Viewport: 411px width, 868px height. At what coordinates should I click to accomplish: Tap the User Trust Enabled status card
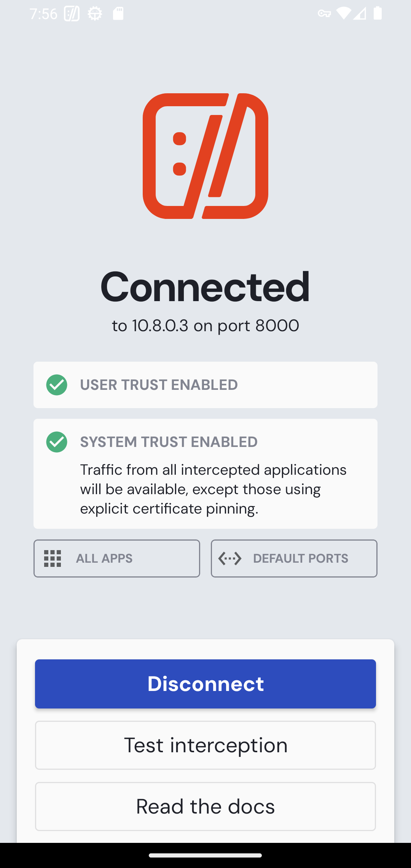(x=205, y=385)
